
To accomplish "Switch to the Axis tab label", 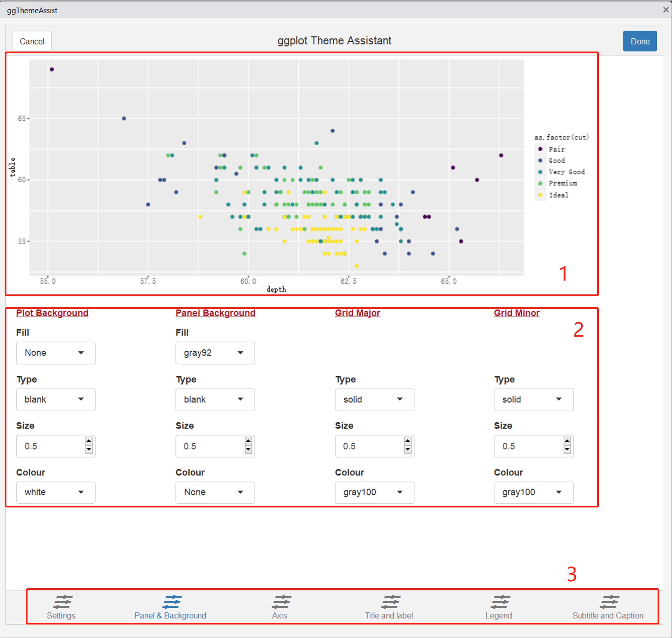I will coord(279,616).
